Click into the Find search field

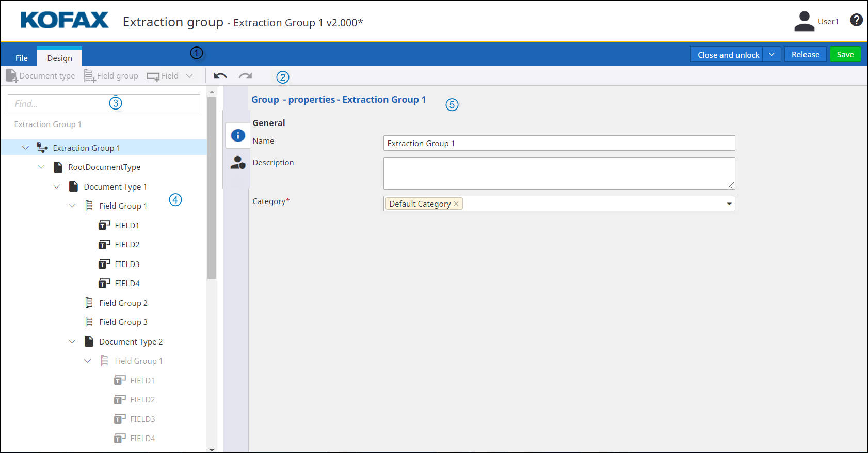(x=104, y=103)
